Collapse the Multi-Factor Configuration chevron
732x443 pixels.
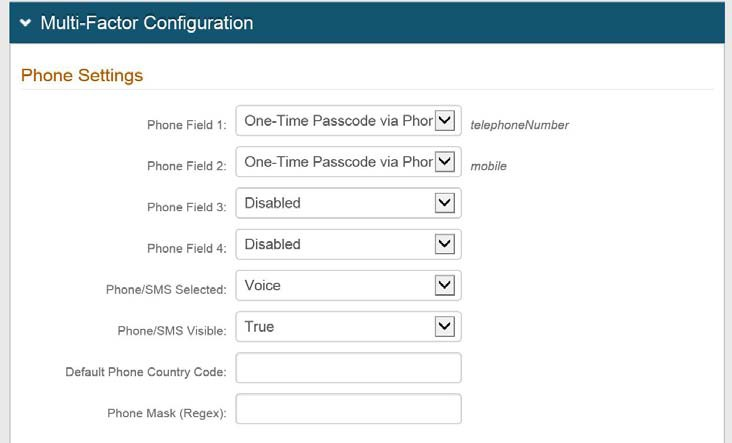(25, 23)
